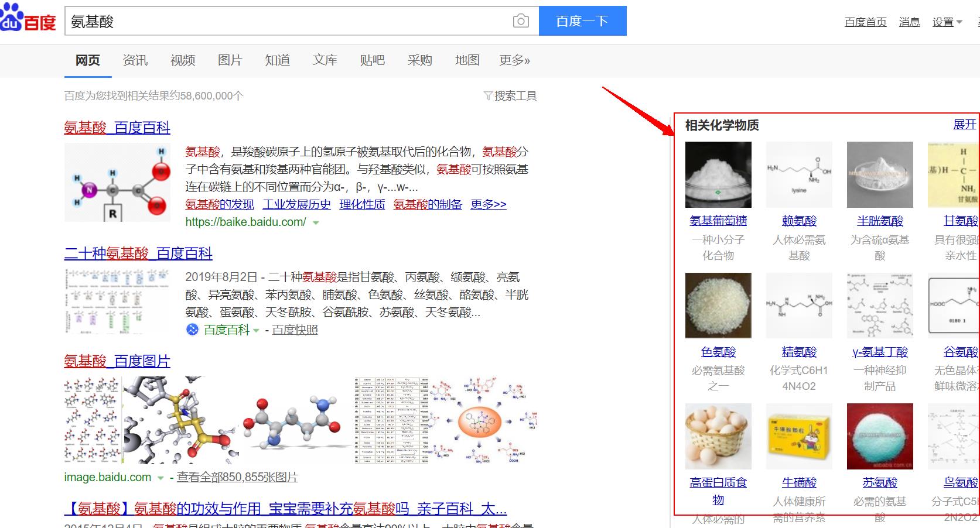This screenshot has height=528, width=980.
Task: Open 理化性质 sublink
Action: pyautogui.click(x=362, y=204)
